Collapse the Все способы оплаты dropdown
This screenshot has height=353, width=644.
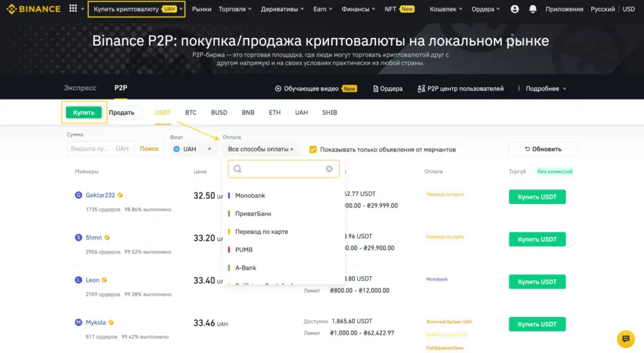click(x=261, y=149)
